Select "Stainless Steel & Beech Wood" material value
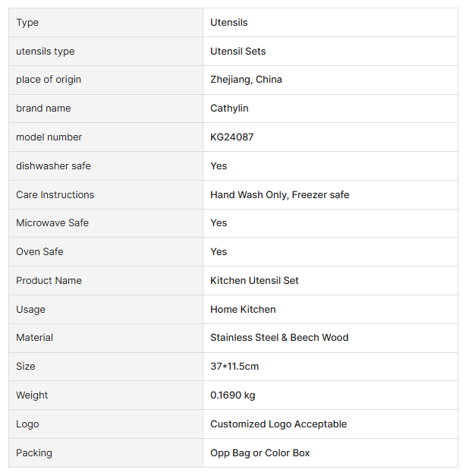Screen dimensions: 469x476 [279, 338]
